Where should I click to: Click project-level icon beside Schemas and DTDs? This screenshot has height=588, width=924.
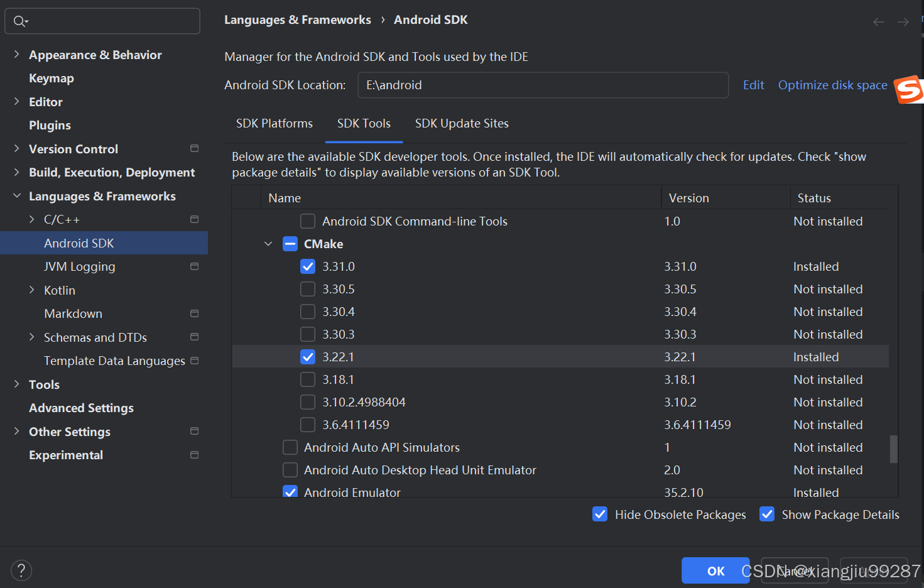pyautogui.click(x=195, y=337)
